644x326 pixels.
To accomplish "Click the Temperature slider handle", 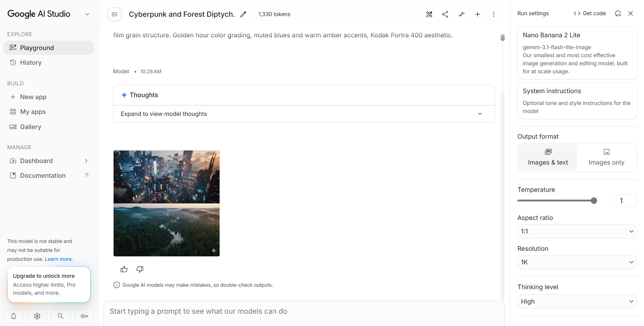I will coord(594,201).
